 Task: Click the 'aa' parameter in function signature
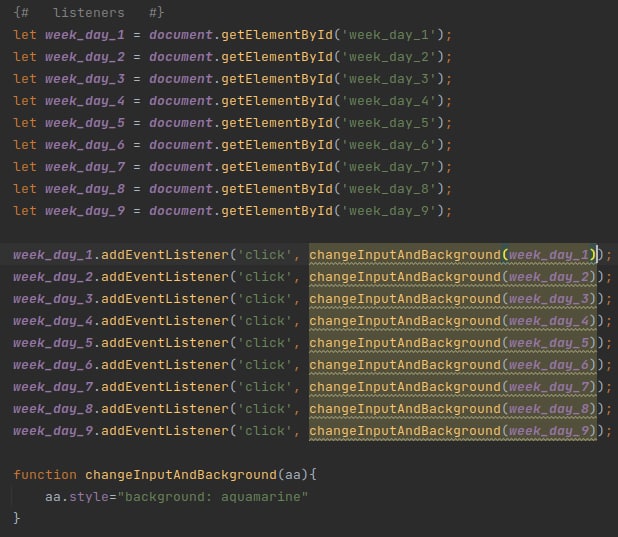293,475
